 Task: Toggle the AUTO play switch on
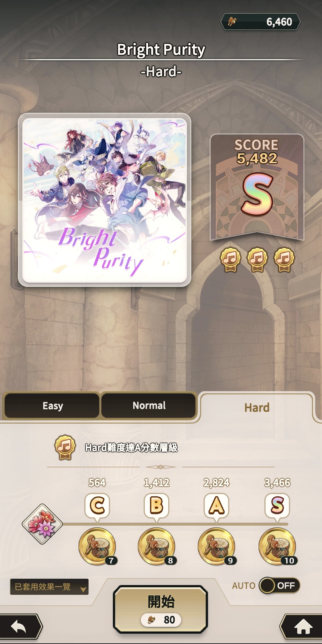pyautogui.click(x=279, y=586)
